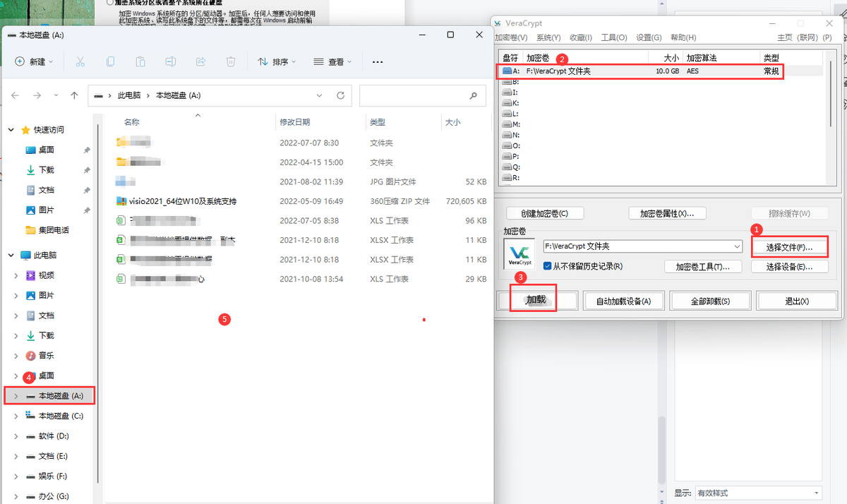Viewport: 847px width, 504px height.
Task: Click the Rename icon in Explorer toolbar
Action: pyautogui.click(x=170, y=62)
